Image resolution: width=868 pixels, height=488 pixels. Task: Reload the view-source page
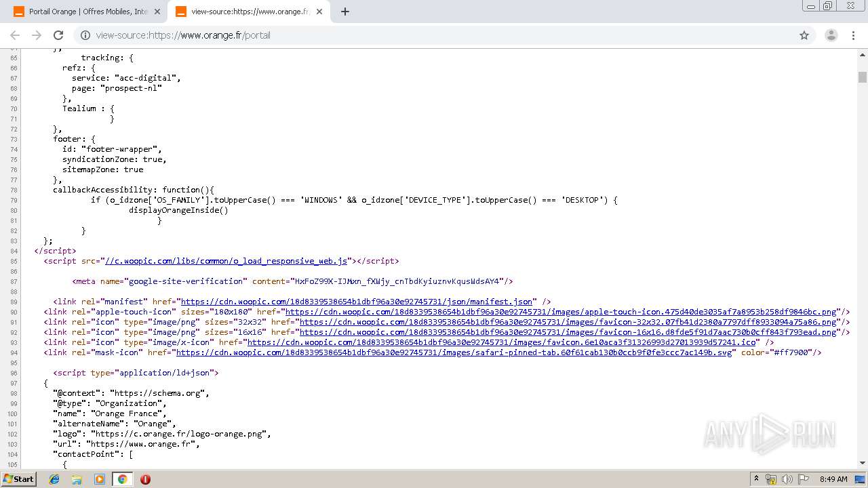click(58, 35)
